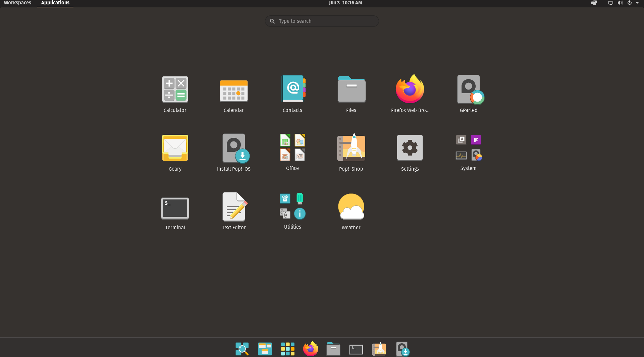This screenshot has width=644, height=357.
Task: Open Pop!_Shop from the application grid
Action: coord(351,147)
